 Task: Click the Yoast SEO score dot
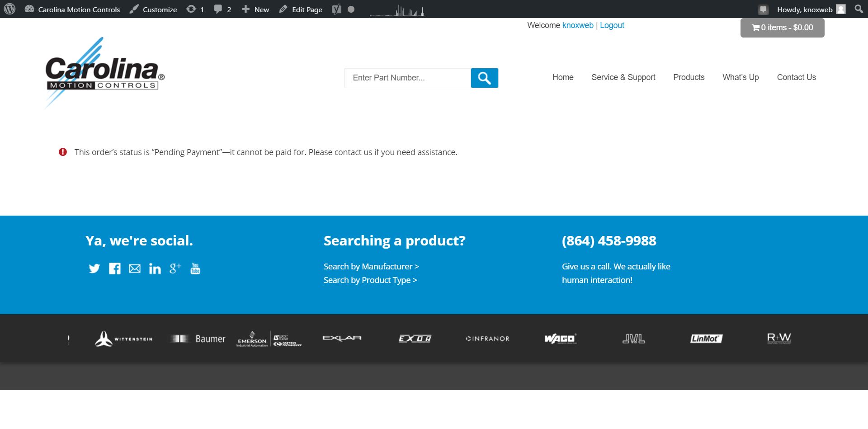click(351, 9)
